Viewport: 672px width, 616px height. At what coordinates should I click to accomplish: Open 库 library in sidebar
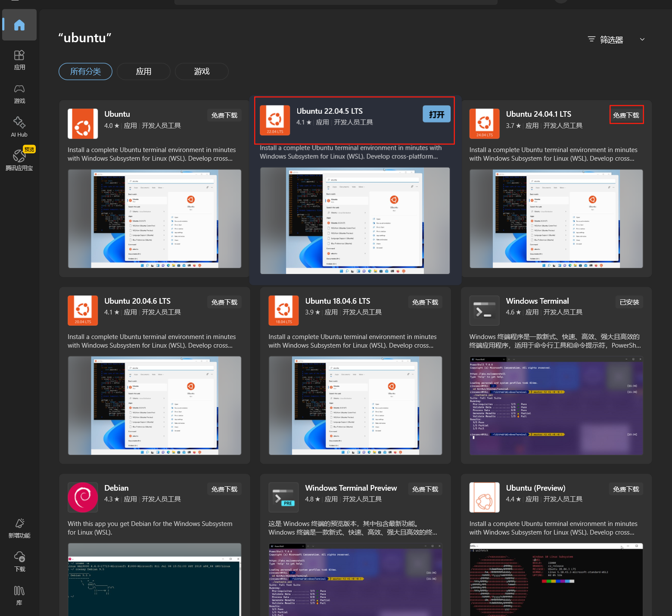coord(19,595)
